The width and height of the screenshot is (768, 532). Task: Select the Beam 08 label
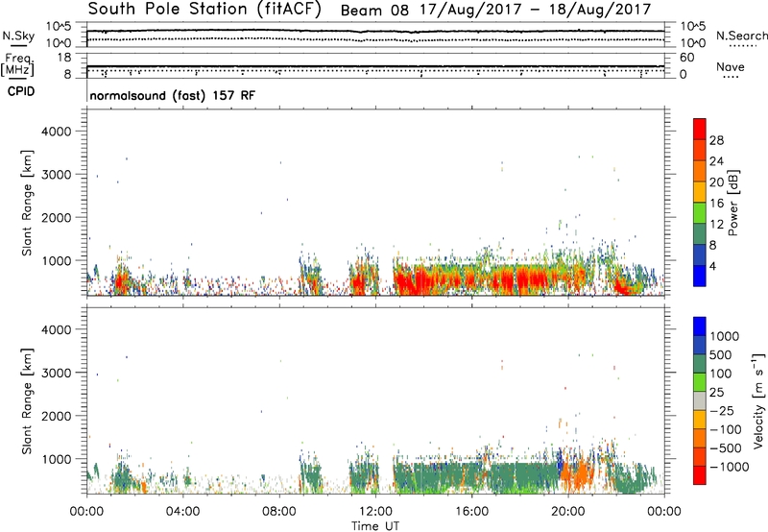[374, 11]
